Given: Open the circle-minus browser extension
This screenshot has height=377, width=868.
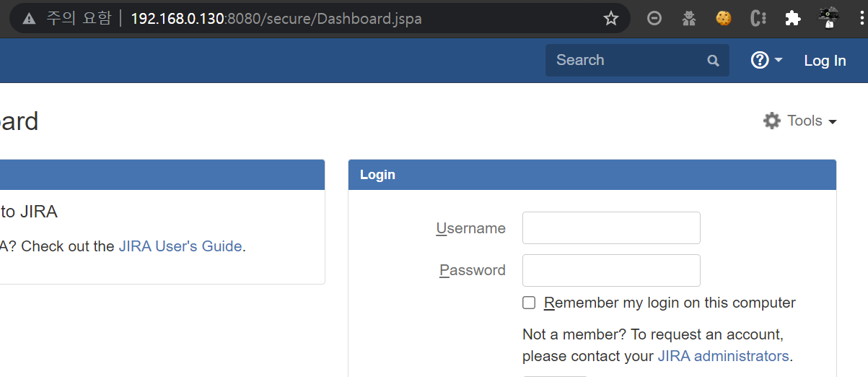Looking at the screenshot, I should tap(654, 19).
